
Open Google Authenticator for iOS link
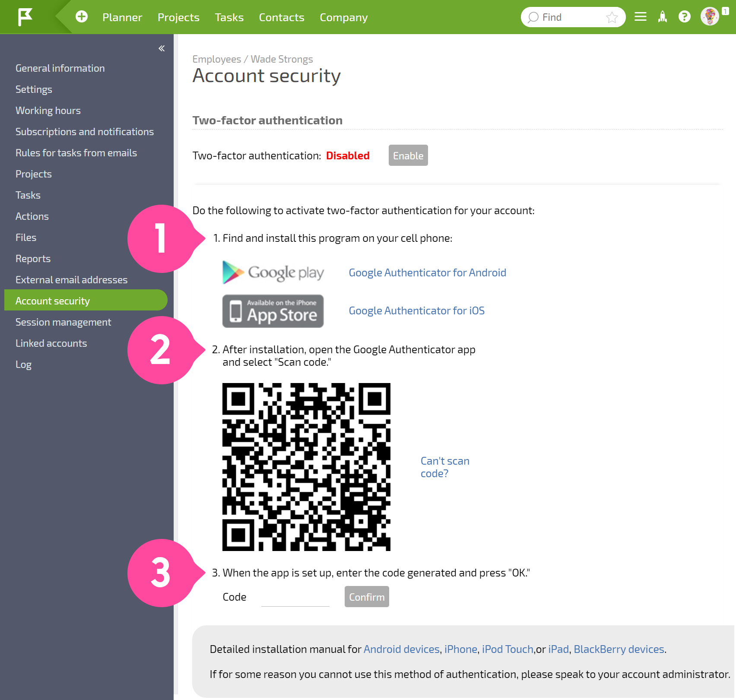pyautogui.click(x=417, y=311)
